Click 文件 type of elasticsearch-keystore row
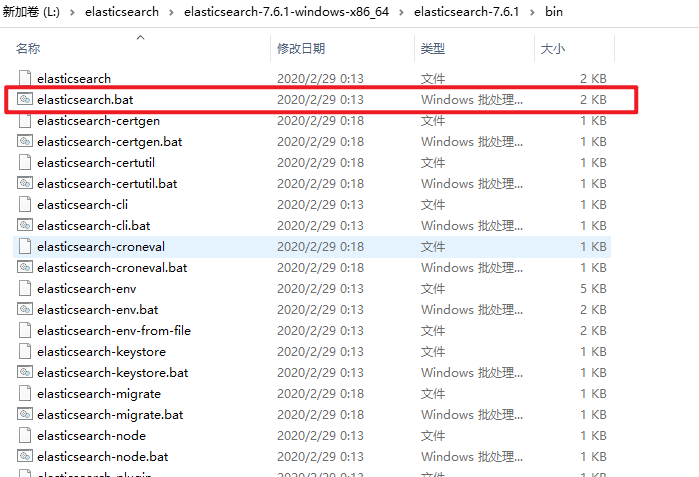 432,352
